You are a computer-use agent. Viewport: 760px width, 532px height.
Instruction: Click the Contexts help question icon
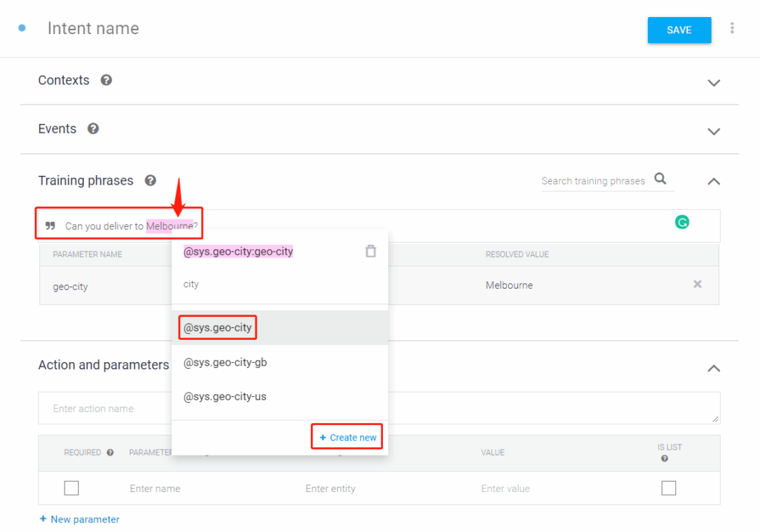click(x=106, y=80)
